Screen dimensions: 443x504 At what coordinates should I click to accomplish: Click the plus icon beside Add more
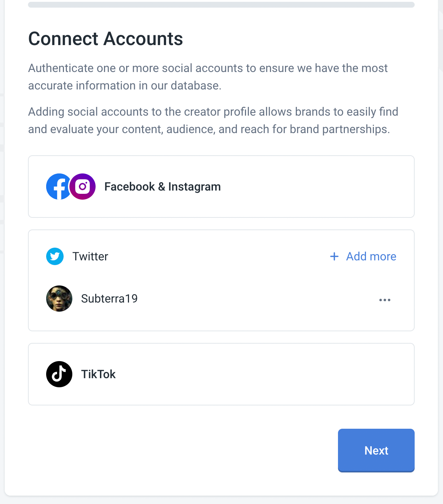point(334,256)
